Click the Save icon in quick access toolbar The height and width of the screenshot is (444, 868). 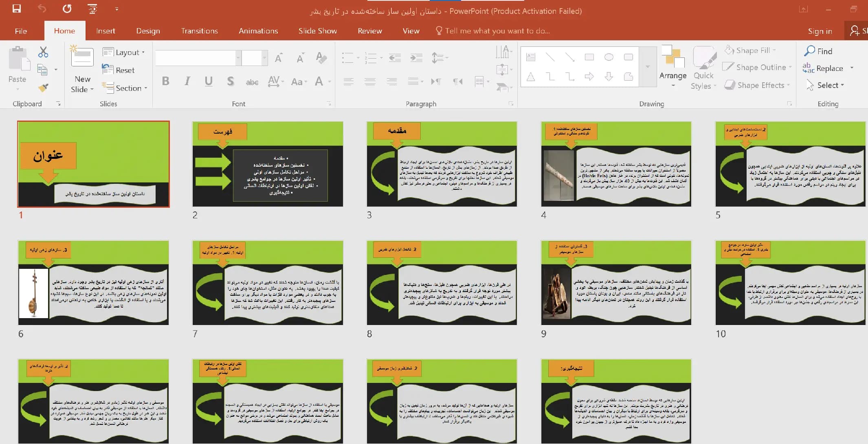pos(17,8)
